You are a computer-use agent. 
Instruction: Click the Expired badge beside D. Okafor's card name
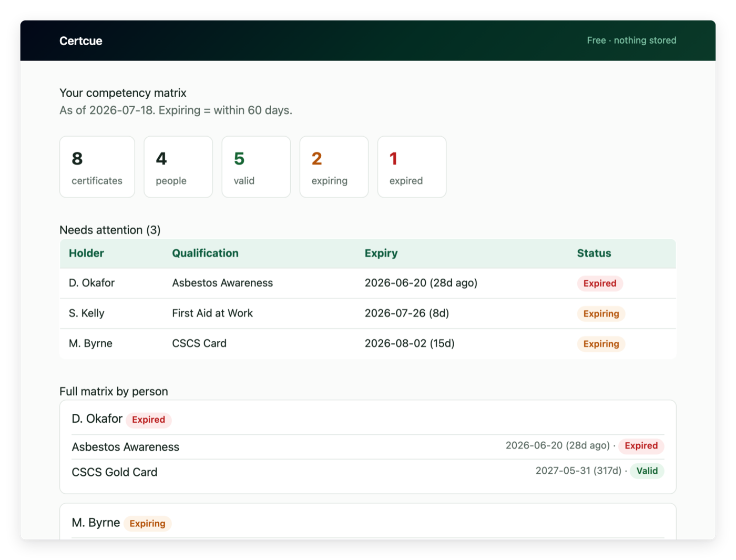[x=148, y=420]
